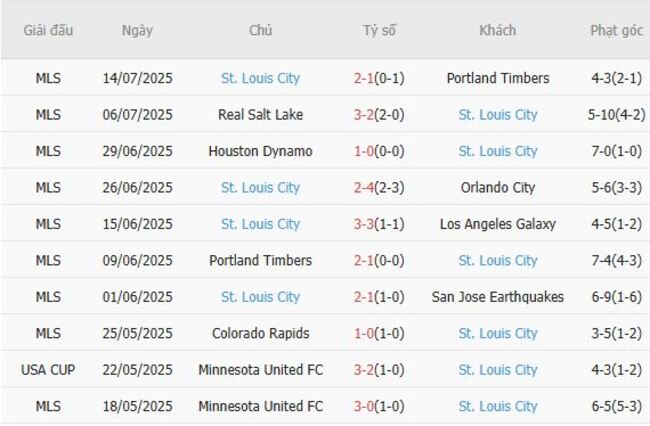Viewport: 650px width, 426px height.
Task: Select Los Angeles Galaxy away team
Action: point(497,224)
